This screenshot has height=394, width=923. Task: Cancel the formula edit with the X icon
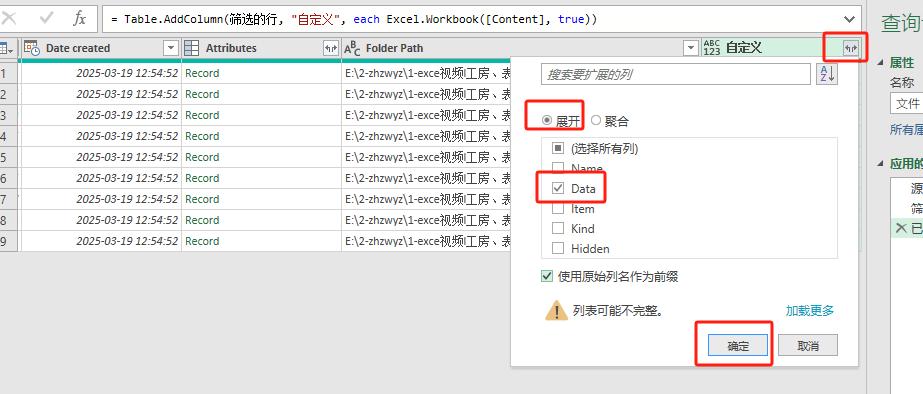[9, 19]
